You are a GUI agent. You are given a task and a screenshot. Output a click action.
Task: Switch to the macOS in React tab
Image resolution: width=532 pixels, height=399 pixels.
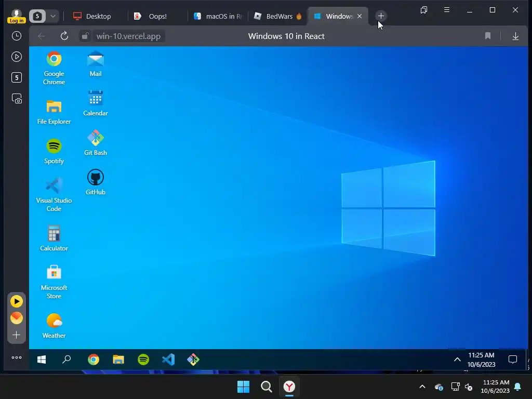pos(218,16)
